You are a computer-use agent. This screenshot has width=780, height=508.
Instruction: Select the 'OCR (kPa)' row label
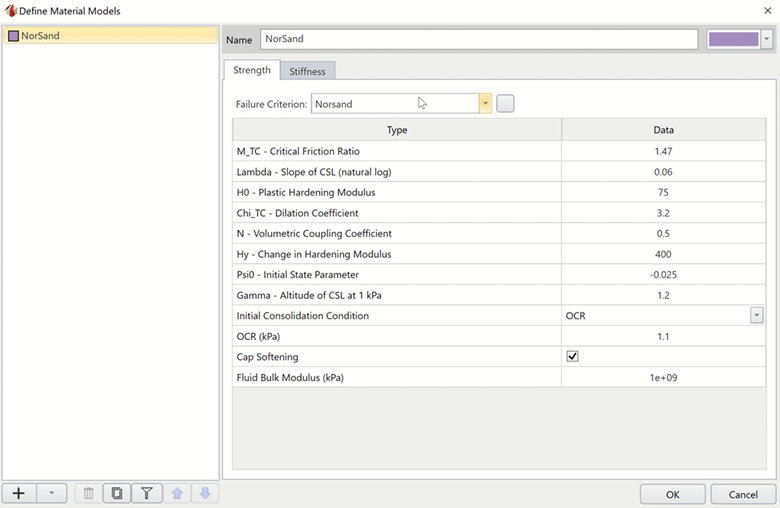pos(258,337)
